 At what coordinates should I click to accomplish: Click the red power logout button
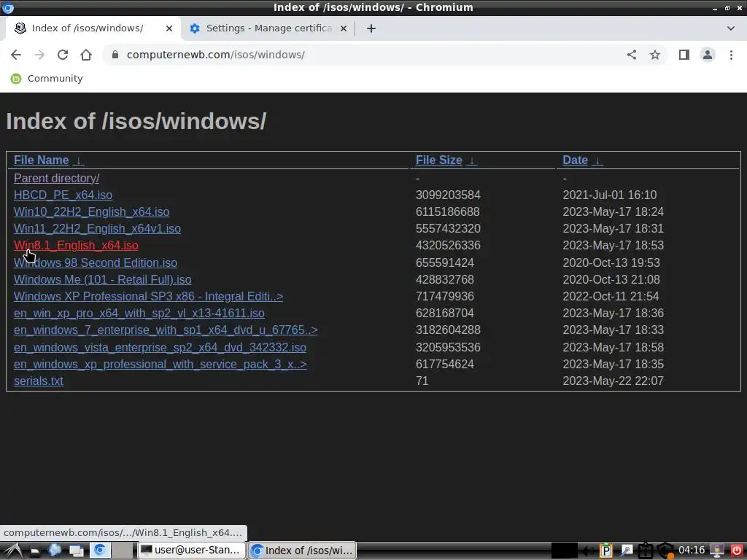point(737,551)
